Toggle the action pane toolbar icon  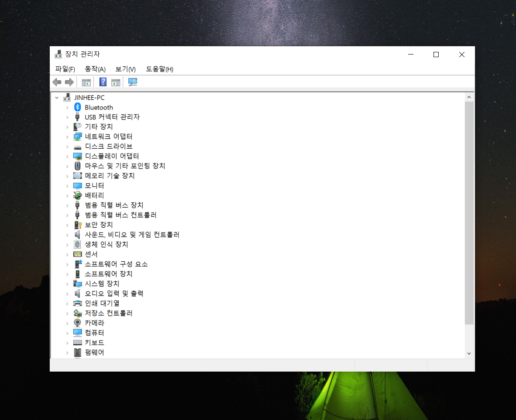[116, 82]
